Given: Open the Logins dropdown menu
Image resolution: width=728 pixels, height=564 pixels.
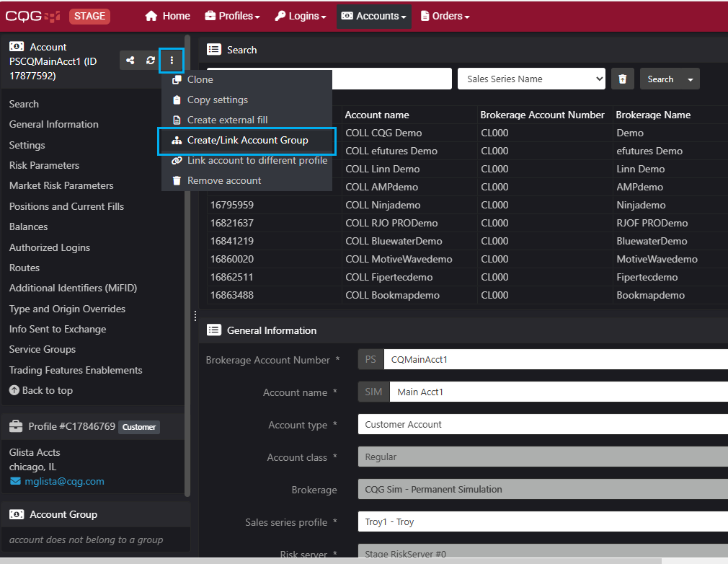Looking at the screenshot, I should click(x=301, y=16).
